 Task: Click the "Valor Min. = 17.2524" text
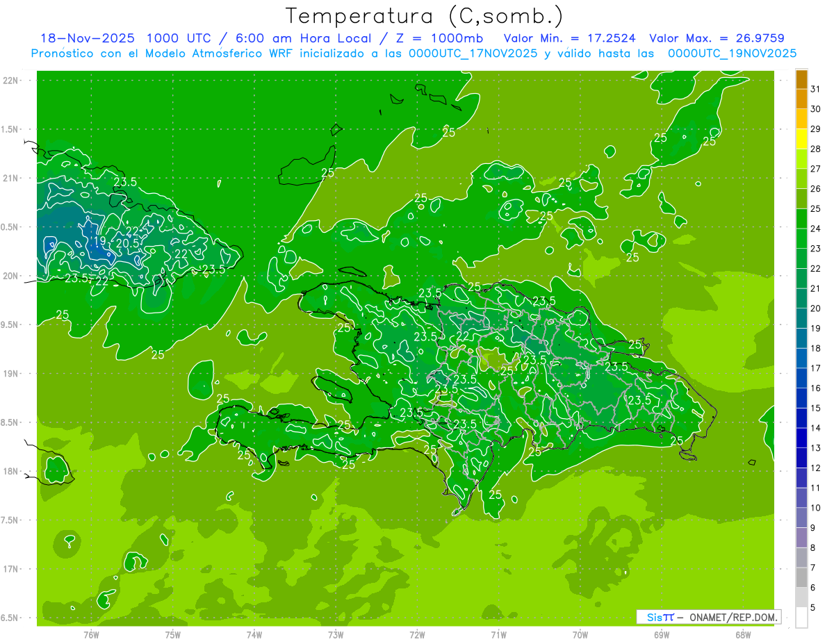(x=571, y=38)
